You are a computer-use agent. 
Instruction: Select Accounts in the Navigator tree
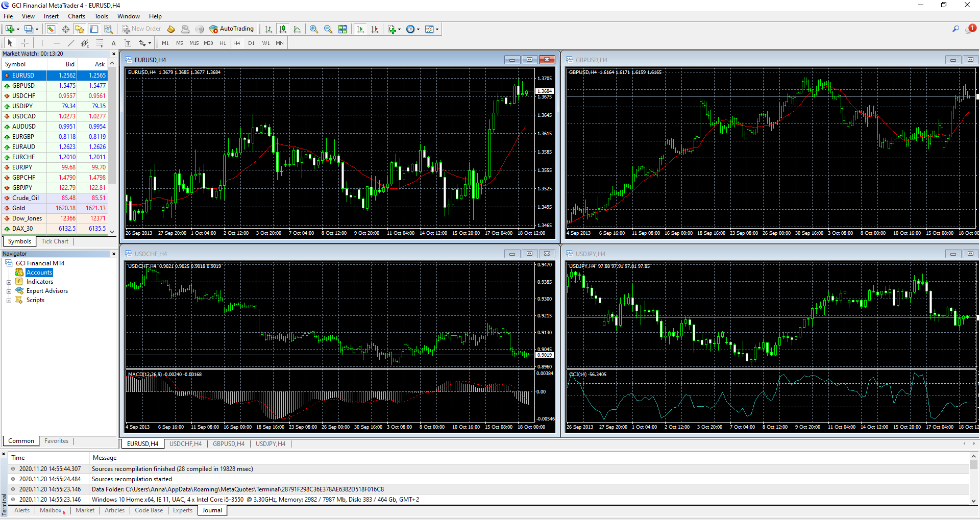39,273
